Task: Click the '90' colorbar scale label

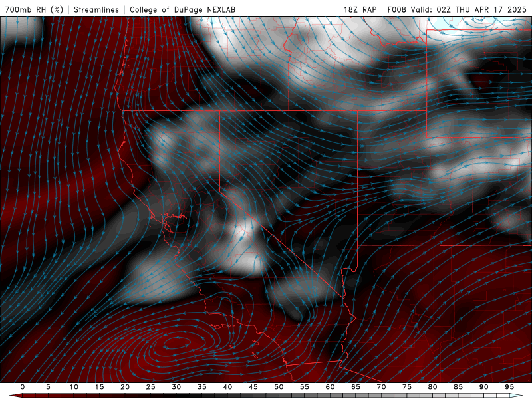Action: point(483,387)
